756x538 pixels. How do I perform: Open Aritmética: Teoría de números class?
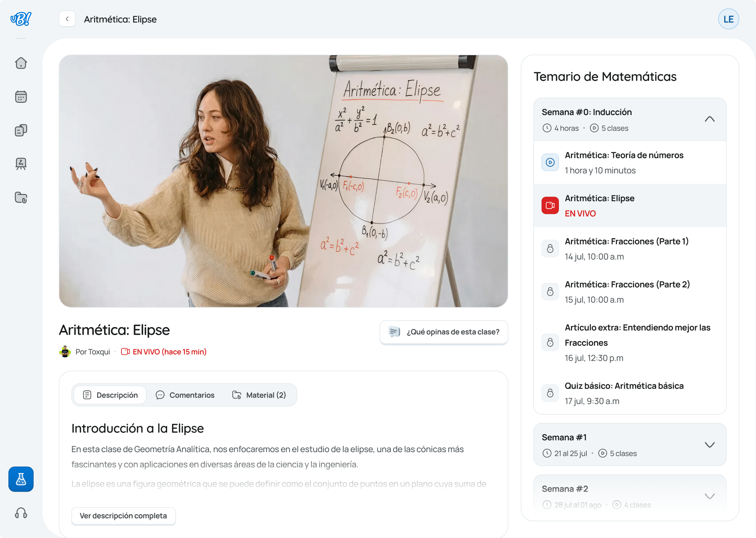(629, 162)
